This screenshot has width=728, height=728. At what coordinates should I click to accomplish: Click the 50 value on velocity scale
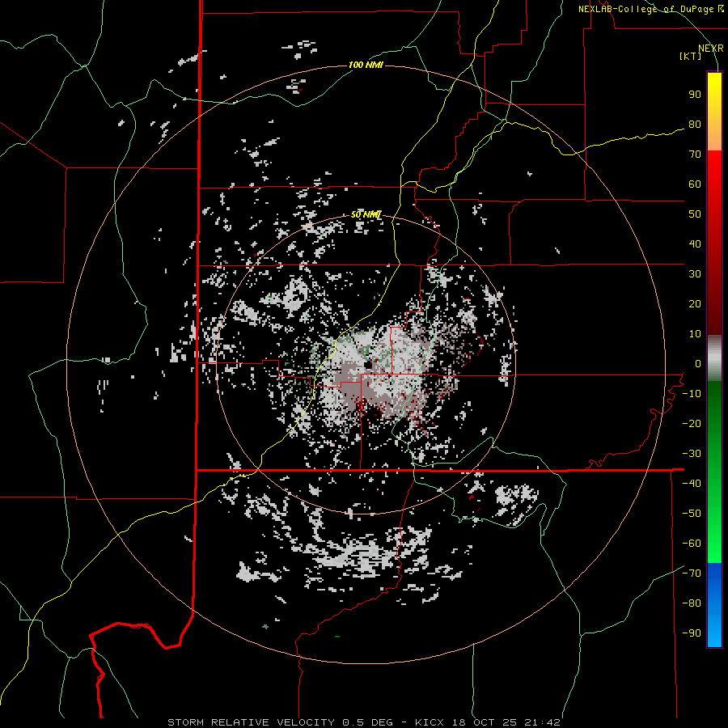[x=695, y=214]
